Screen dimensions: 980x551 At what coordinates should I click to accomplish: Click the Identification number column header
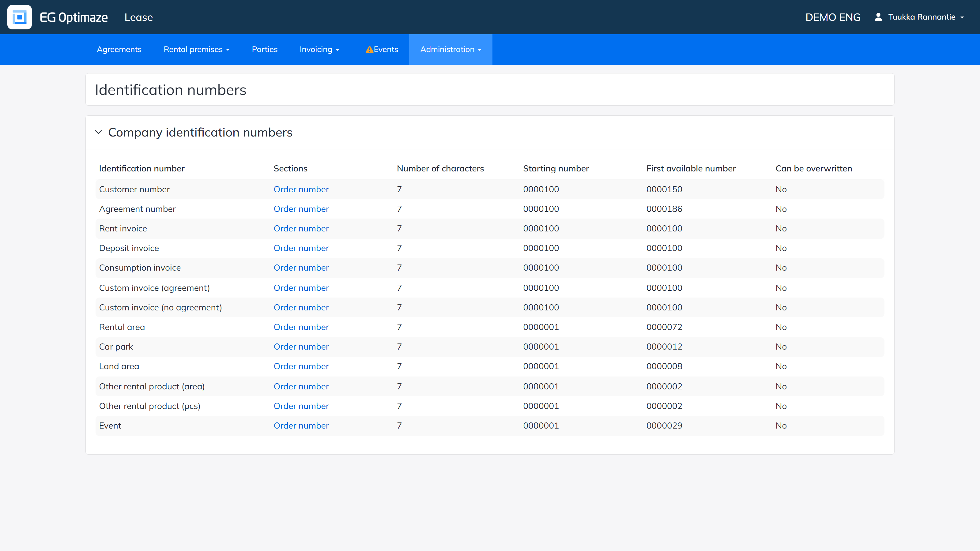click(x=141, y=168)
